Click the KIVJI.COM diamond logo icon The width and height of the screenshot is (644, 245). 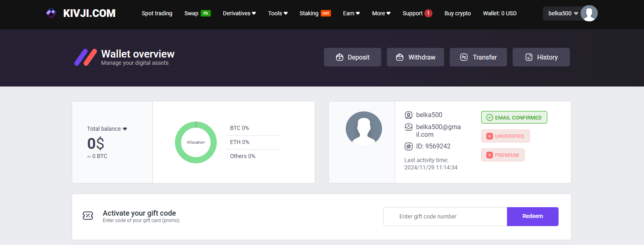(51, 13)
